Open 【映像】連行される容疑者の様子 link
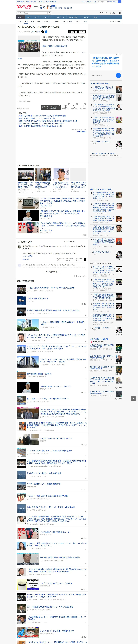The height and width of the screenshot is (644, 138). point(54,46)
